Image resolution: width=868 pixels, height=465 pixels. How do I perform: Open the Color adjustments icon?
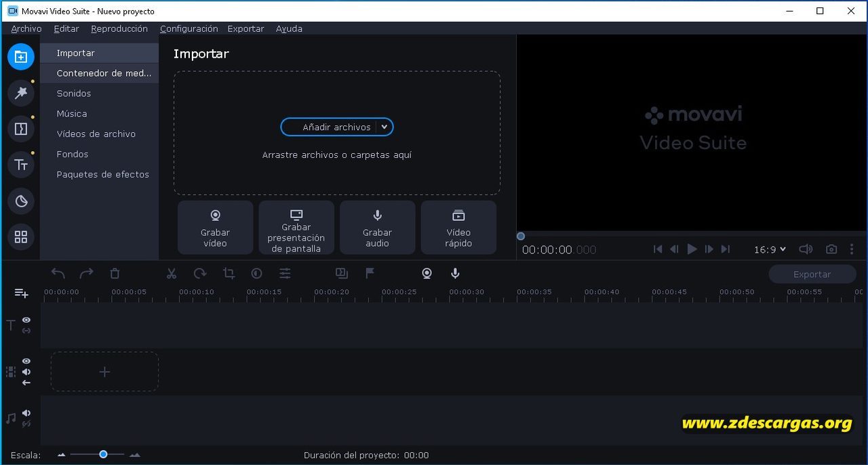tap(256, 273)
